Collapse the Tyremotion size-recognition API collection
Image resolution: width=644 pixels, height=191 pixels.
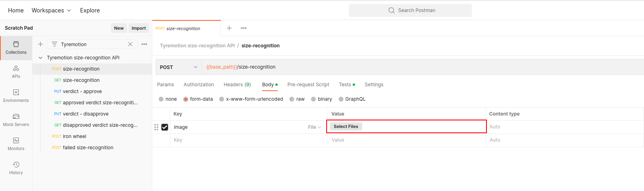40,58
